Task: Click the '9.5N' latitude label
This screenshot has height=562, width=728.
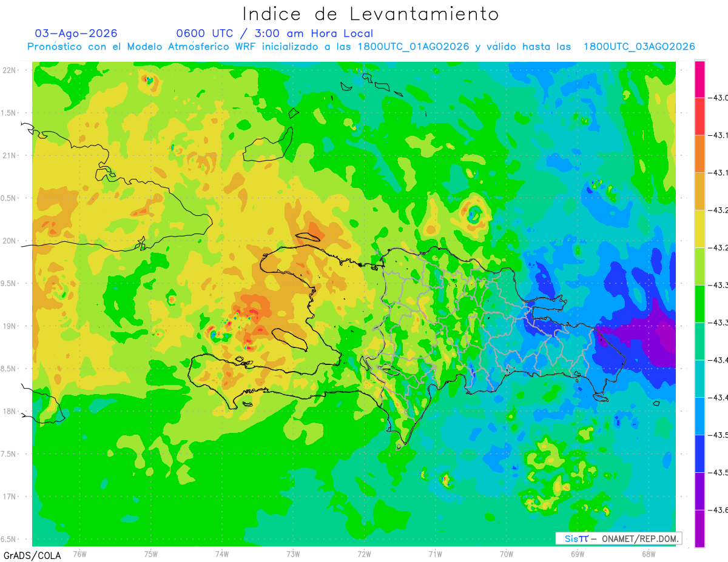Action: (9, 283)
